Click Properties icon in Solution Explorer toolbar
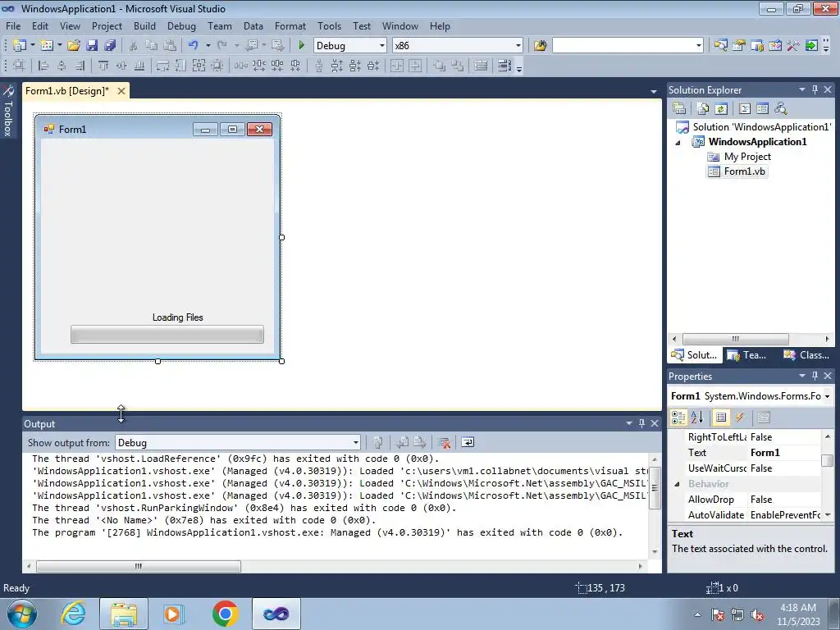This screenshot has width=840, height=630. click(x=679, y=109)
